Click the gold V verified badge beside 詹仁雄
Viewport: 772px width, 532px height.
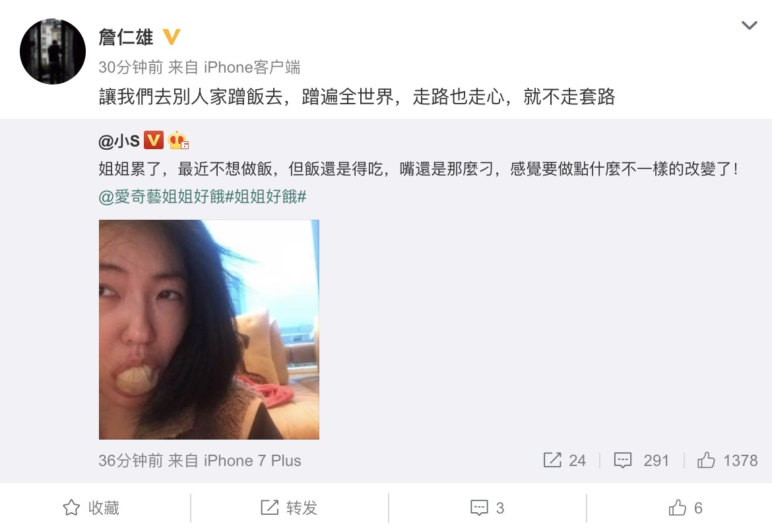click(x=172, y=37)
